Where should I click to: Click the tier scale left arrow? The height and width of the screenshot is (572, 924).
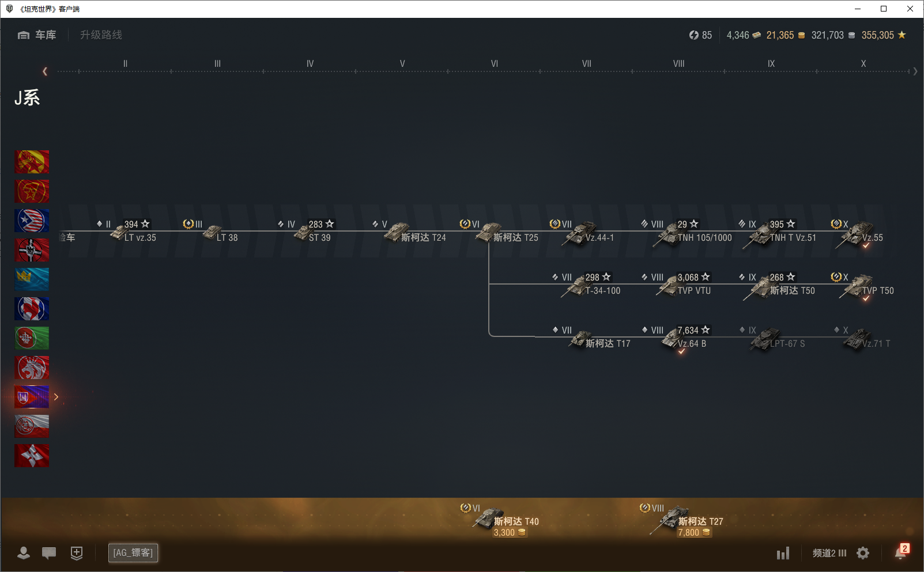click(x=45, y=71)
